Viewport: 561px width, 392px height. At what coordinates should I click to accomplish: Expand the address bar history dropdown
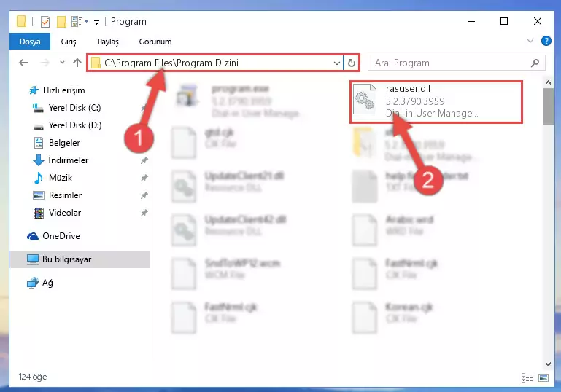(x=336, y=63)
